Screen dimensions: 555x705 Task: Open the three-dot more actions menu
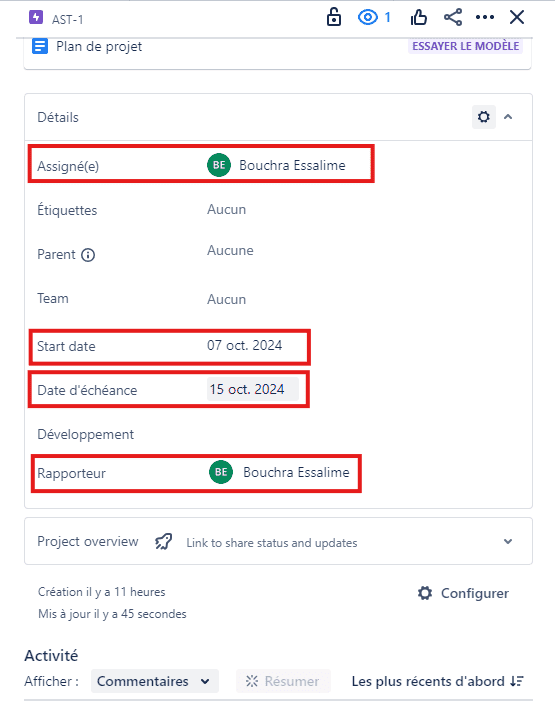(485, 18)
